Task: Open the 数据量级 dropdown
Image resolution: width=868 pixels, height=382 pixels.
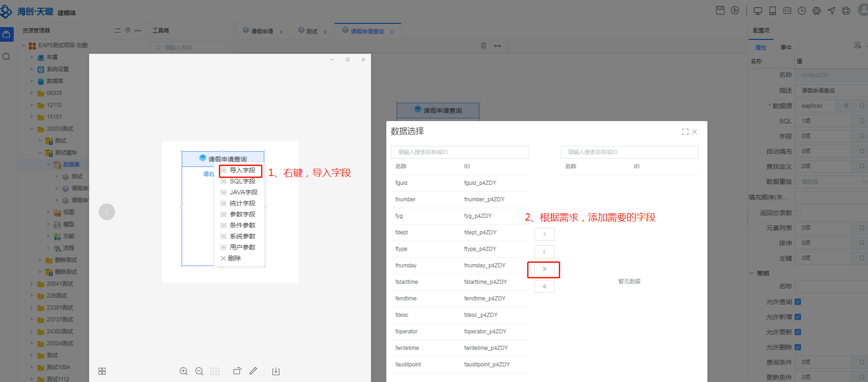Action: (x=831, y=182)
